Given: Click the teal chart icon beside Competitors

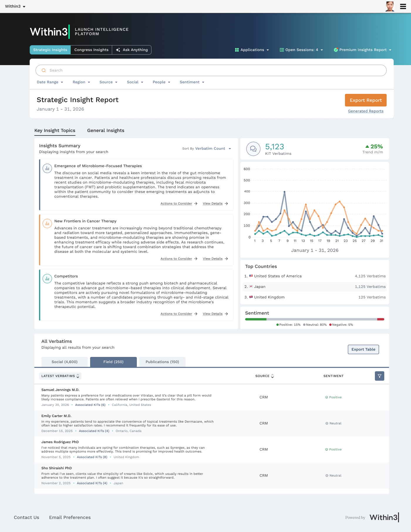Looking at the screenshot, I should click(x=47, y=279).
